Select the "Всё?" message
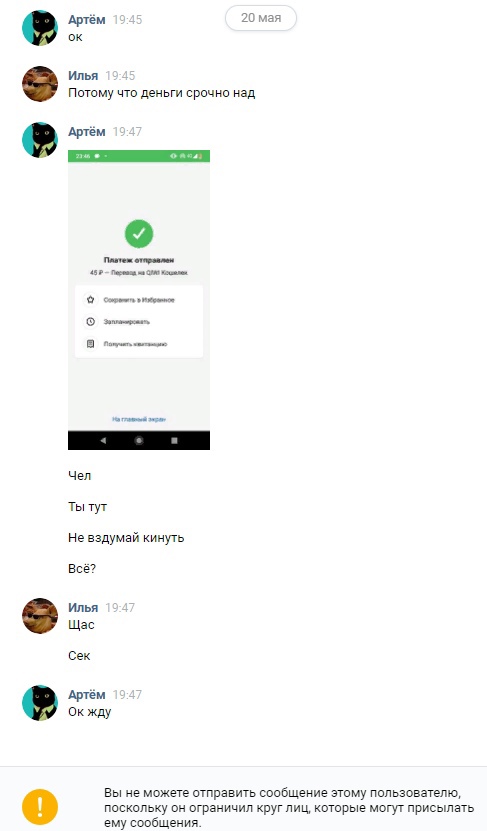 coord(82,569)
